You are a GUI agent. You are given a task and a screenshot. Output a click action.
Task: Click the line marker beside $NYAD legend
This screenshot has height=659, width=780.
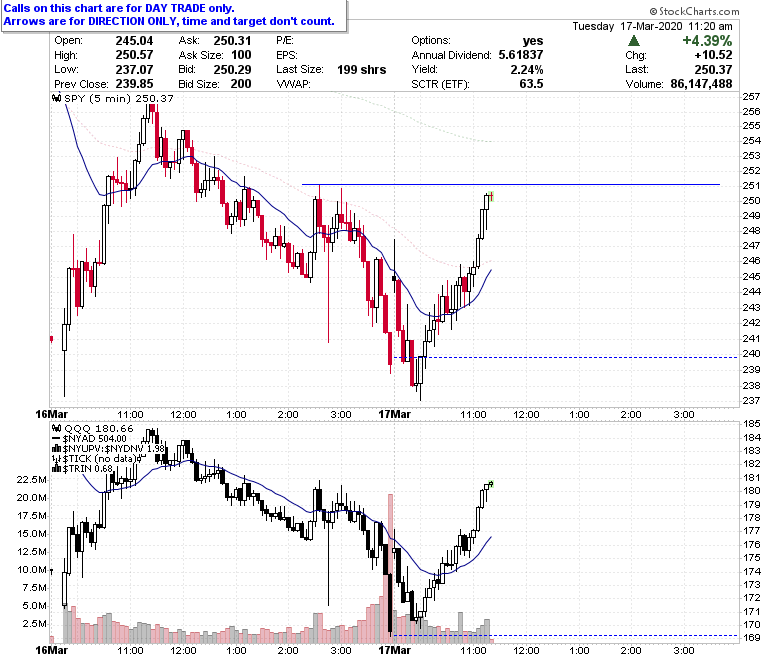click(x=57, y=439)
